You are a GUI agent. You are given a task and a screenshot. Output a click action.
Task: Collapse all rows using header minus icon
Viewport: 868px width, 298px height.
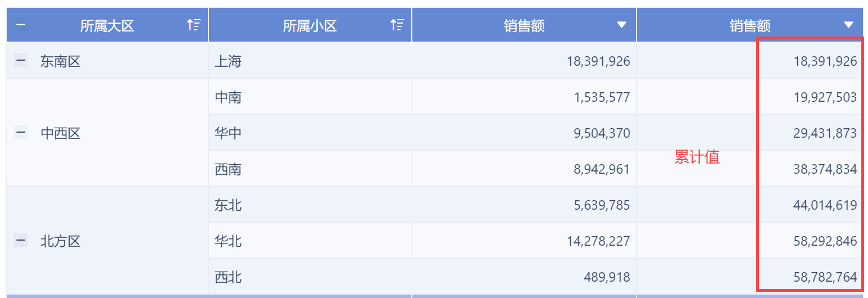coord(20,25)
